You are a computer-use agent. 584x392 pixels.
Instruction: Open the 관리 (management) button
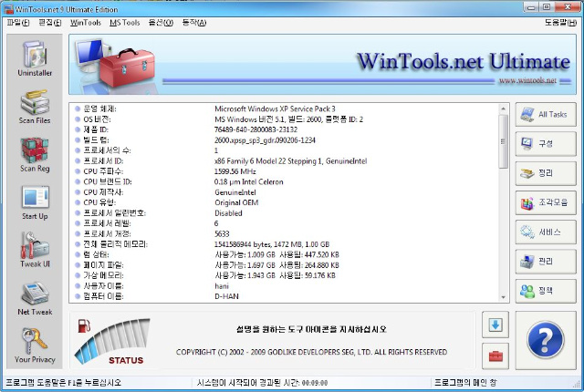tap(546, 262)
